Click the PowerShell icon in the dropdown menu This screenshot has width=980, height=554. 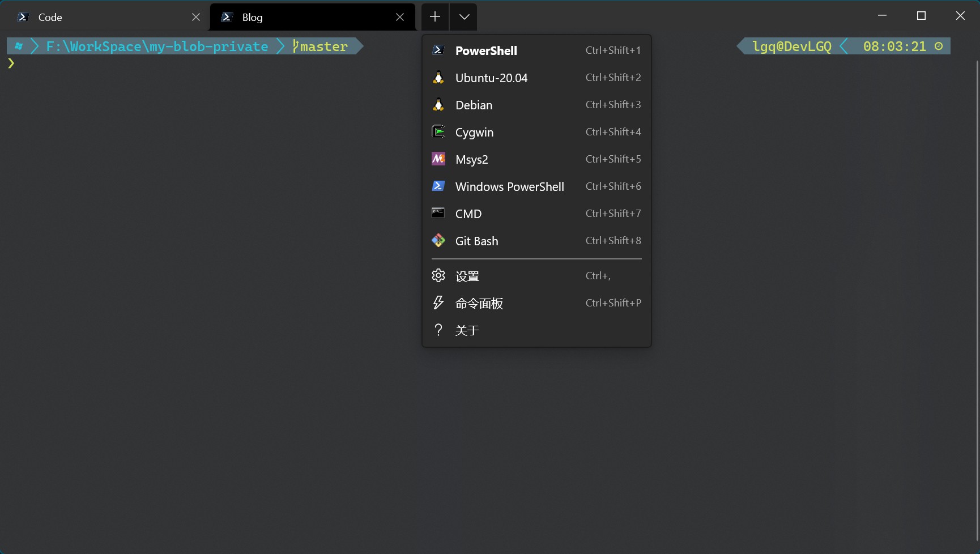tap(438, 50)
